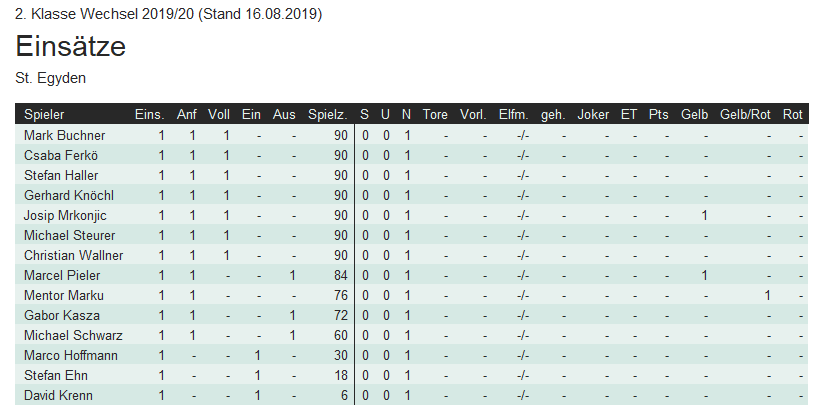This screenshot has width=823, height=412.
Task: Select David Krenn in the list
Action: click(58, 395)
